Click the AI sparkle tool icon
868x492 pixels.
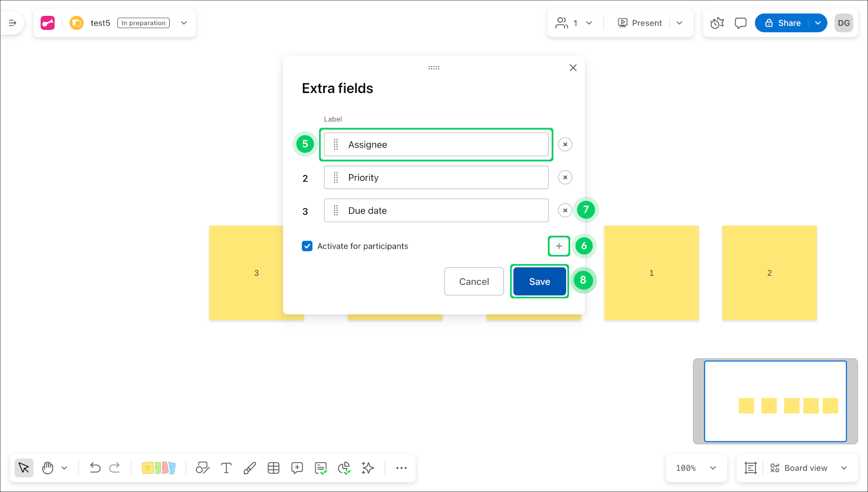[x=368, y=468]
